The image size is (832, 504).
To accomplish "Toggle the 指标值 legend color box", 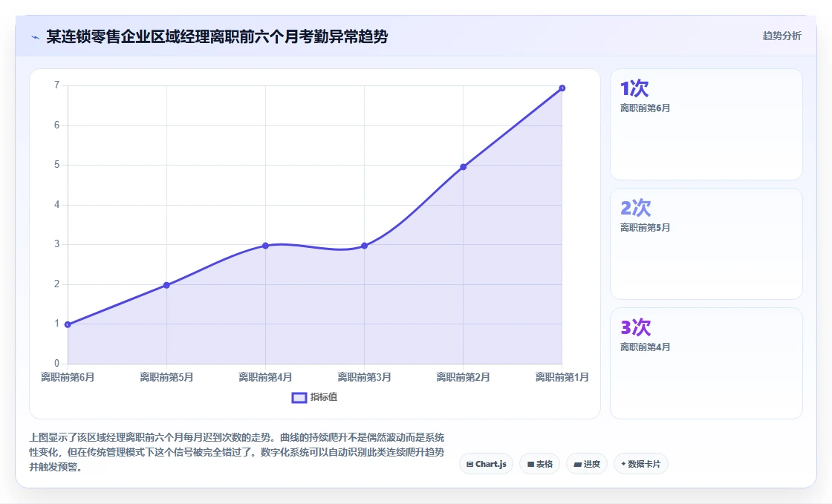I will (299, 397).
